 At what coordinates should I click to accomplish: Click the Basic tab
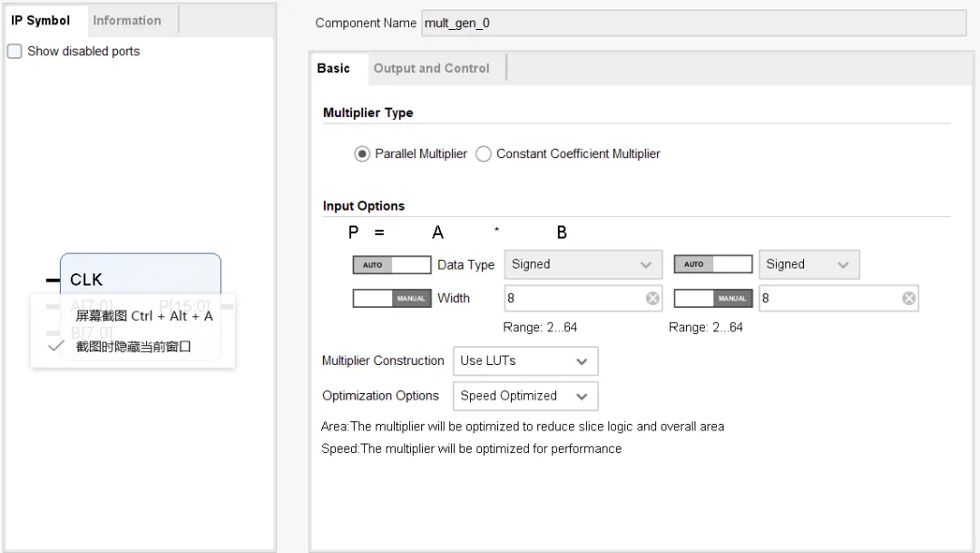(333, 68)
